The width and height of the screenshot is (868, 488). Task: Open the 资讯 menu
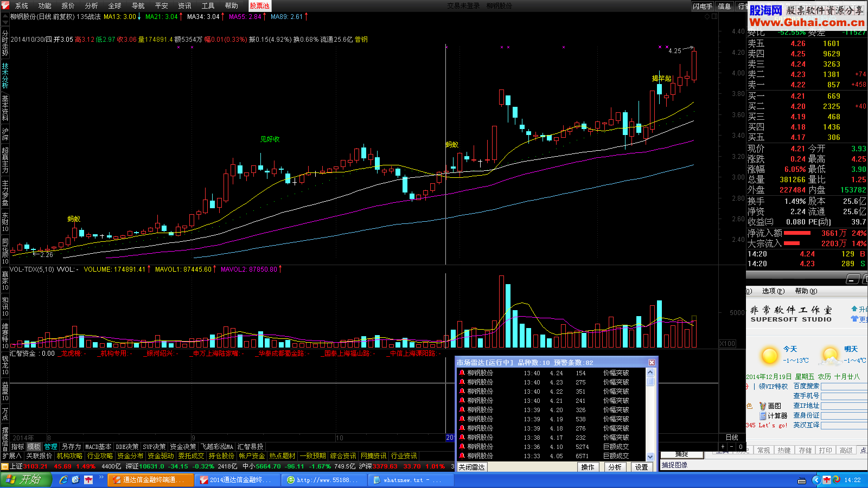pos(185,6)
